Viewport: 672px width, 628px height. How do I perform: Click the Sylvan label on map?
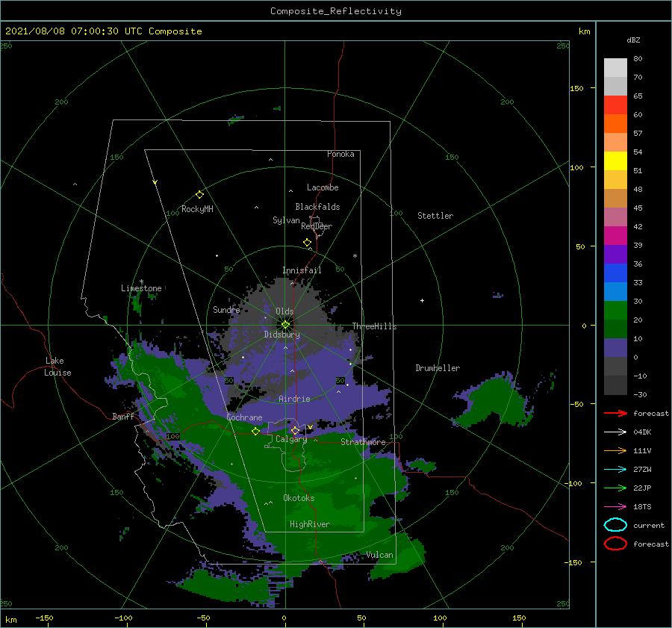click(x=286, y=220)
